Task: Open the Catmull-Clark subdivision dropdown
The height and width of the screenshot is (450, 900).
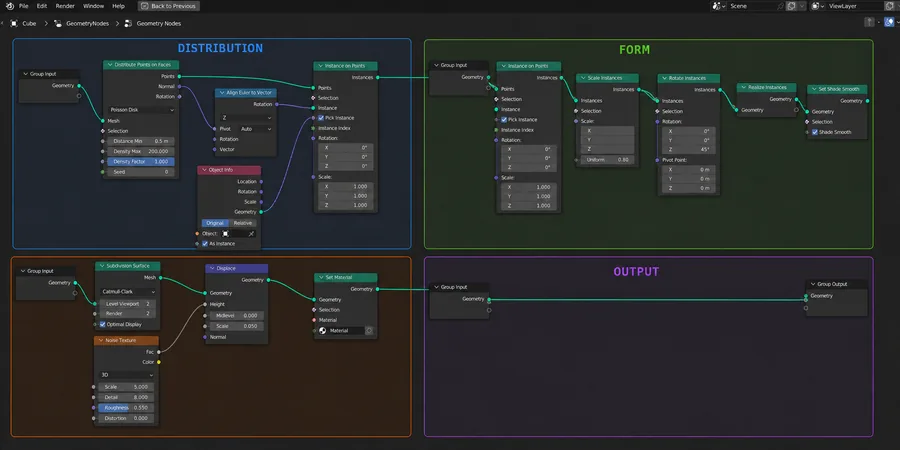Action: 127,292
